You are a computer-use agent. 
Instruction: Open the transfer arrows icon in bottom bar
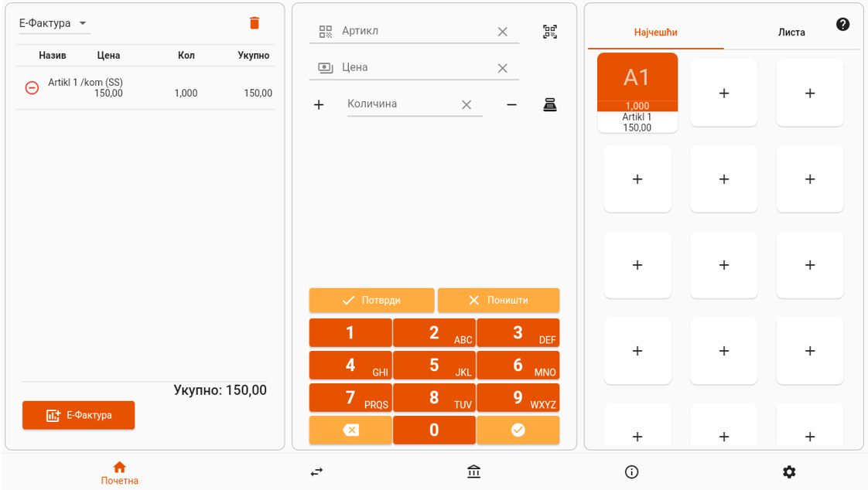(x=316, y=471)
